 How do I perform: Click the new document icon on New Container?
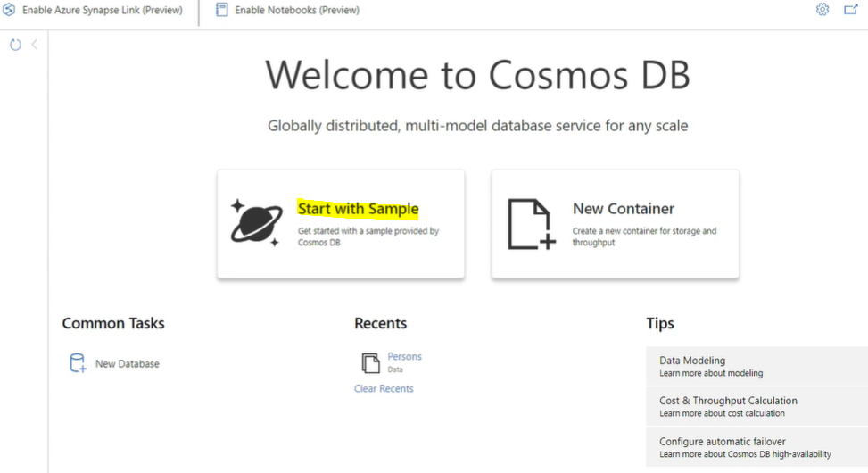pos(531,224)
